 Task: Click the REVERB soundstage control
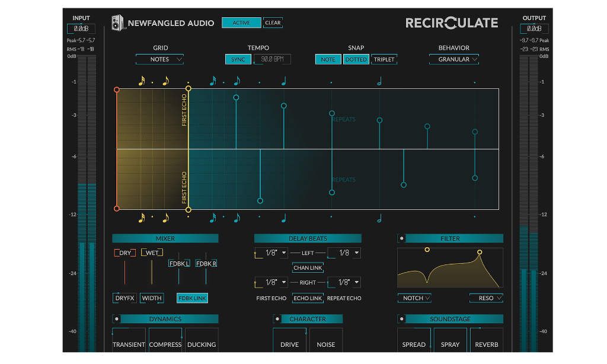coord(487,340)
